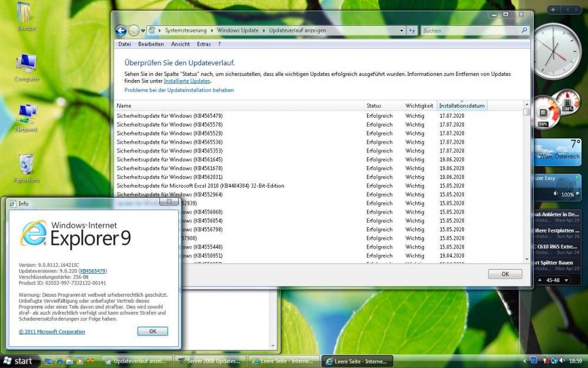
Task: Open the Extras menu
Action: (203, 44)
